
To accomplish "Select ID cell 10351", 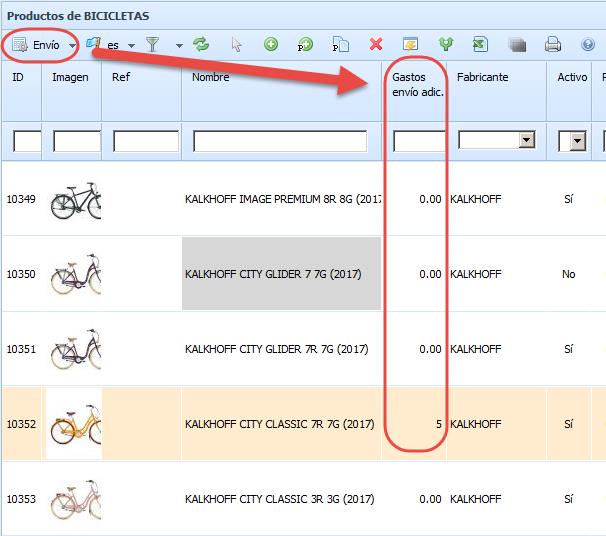I will pos(21,349).
